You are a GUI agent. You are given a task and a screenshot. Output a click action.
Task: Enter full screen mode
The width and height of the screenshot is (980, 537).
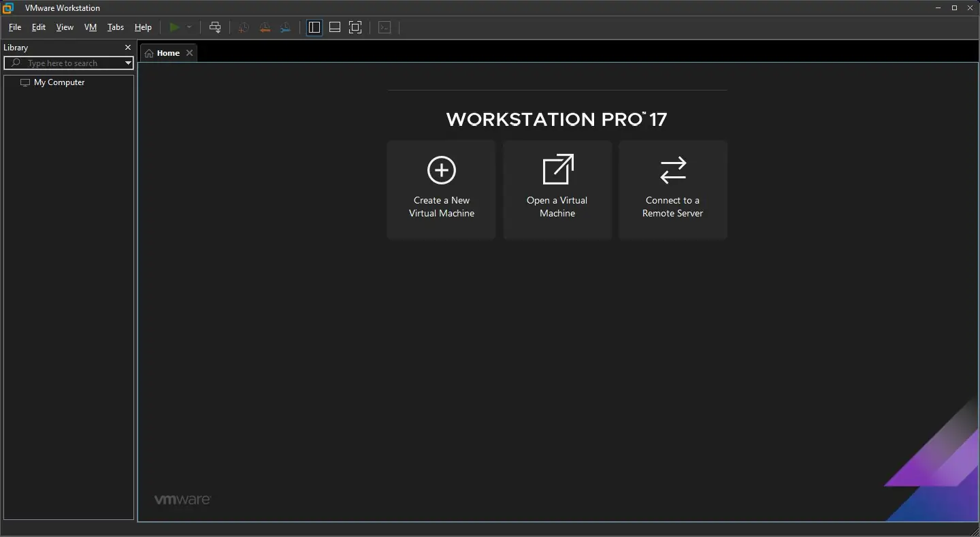(355, 27)
